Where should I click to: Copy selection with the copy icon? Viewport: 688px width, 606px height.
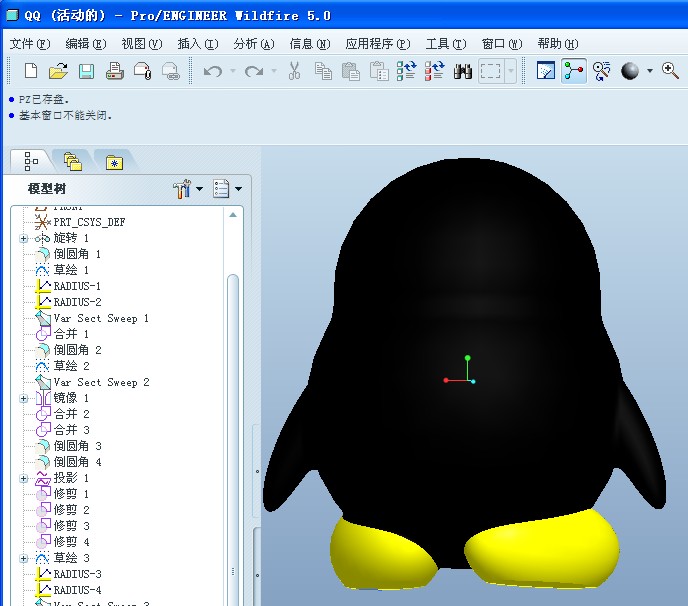(x=323, y=71)
